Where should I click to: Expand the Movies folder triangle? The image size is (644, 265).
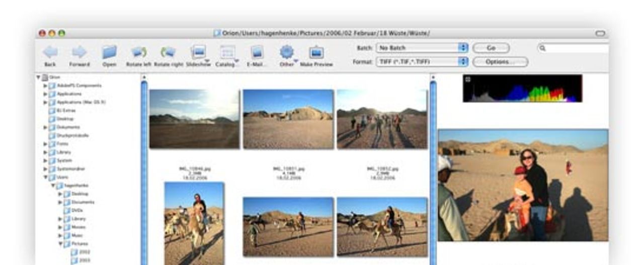coord(60,227)
